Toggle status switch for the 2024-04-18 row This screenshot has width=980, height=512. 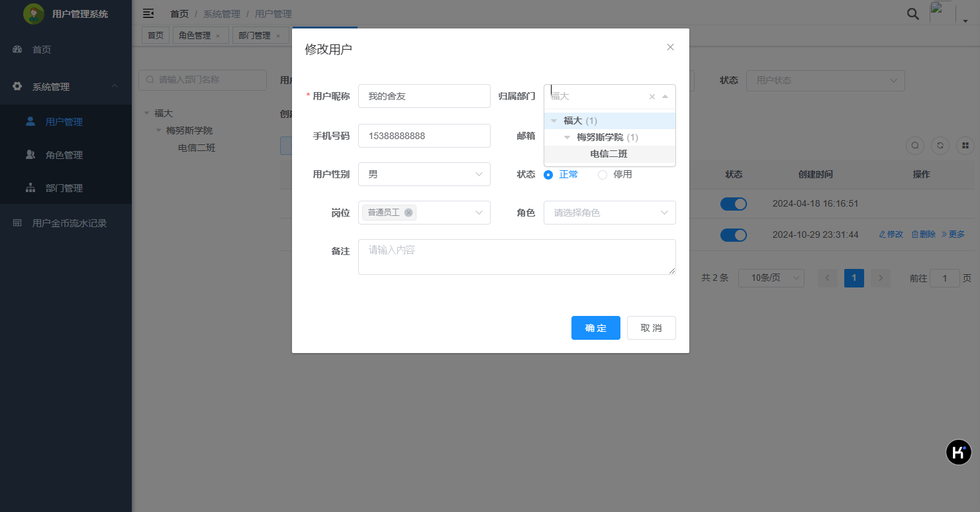coord(734,204)
